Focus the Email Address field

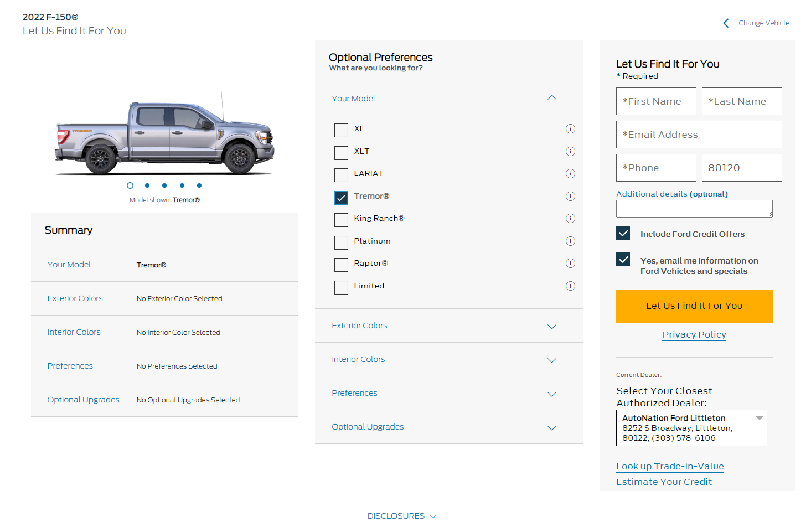click(699, 135)
